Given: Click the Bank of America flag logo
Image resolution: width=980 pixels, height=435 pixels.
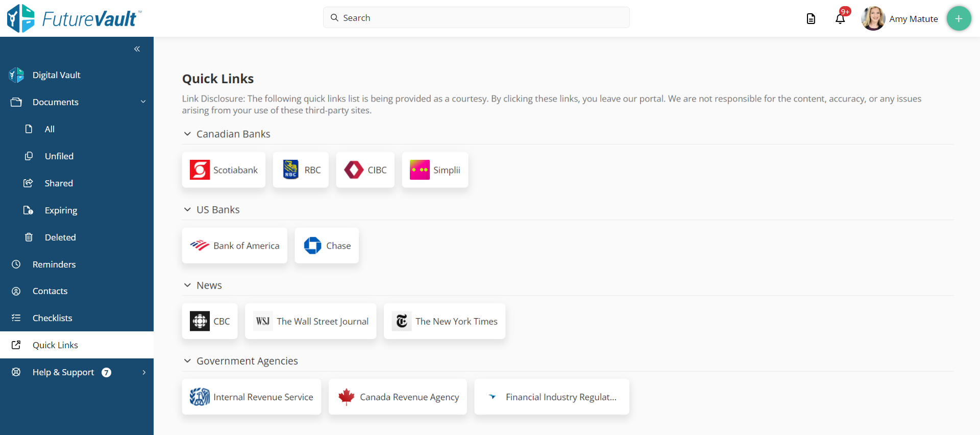Looking at the screenshot, I should 200,246.
